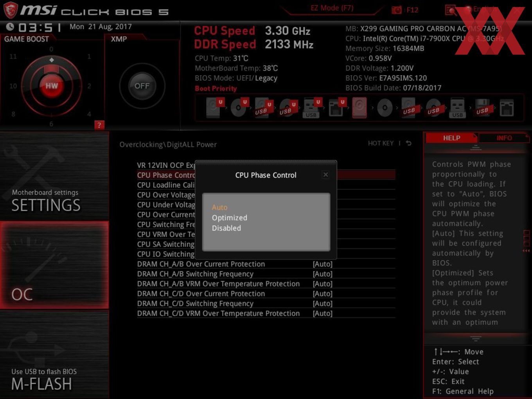Viewport: 532px width, 399px height.
Task: Toggle the XMP OFF button
Action: coord(142,86)
